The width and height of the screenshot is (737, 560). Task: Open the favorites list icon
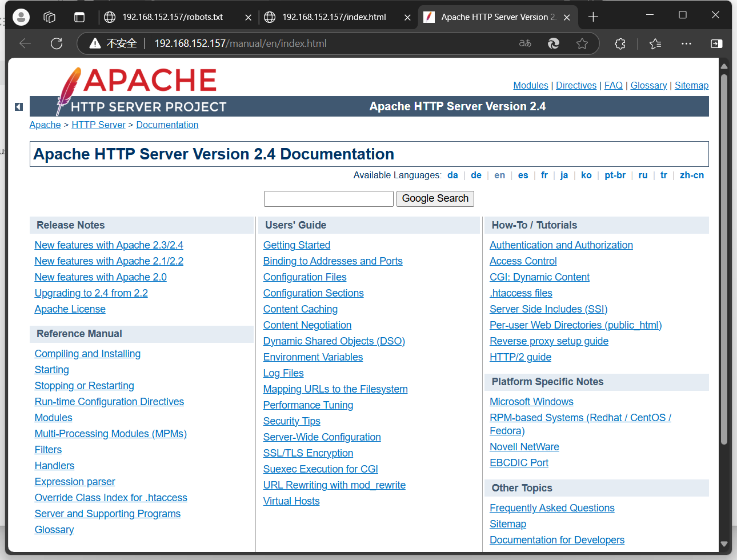tap(655, 43)
